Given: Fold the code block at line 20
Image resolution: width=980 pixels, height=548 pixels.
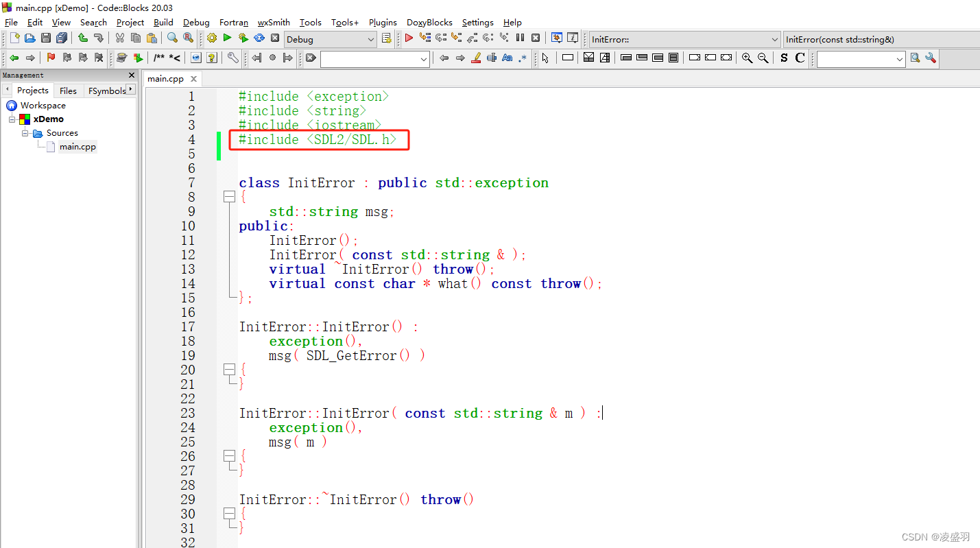Looking at the screenshot, I should (229, 370).
